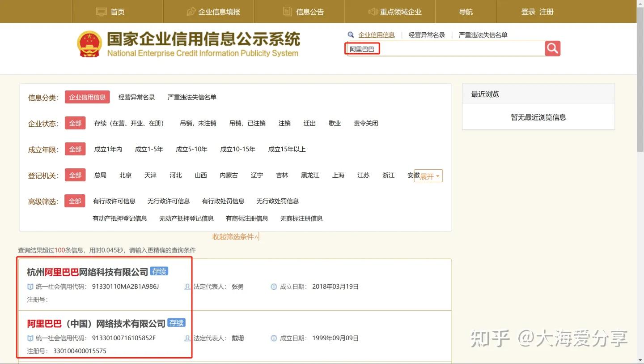This screenshot has height=364, width=644.
Task: Filter companies by 成立1-5年
Action: pos(149,149)
